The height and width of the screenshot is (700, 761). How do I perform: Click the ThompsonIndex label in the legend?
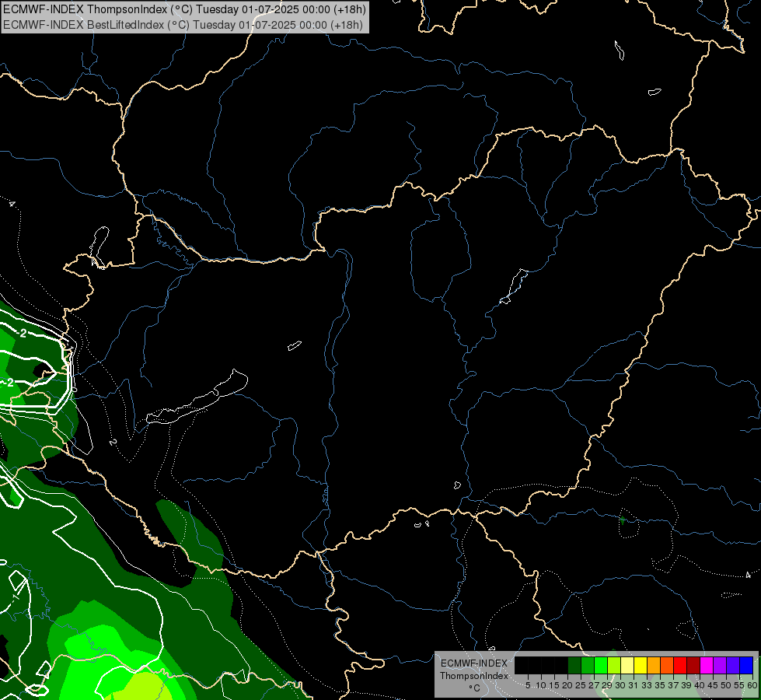(473, 676)
